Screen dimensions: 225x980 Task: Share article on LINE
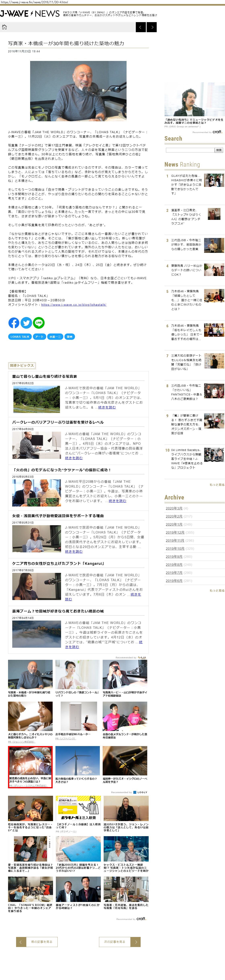(x=39, y=323)
